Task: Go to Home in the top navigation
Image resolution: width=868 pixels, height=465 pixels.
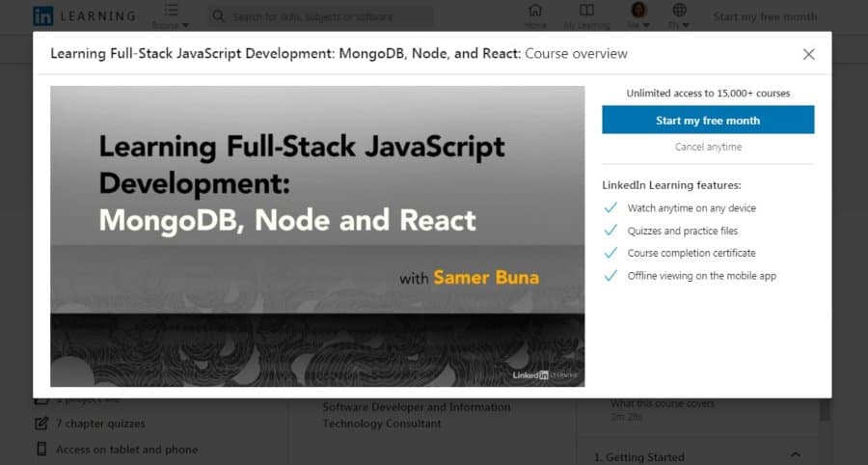Action: coord(535,16)
